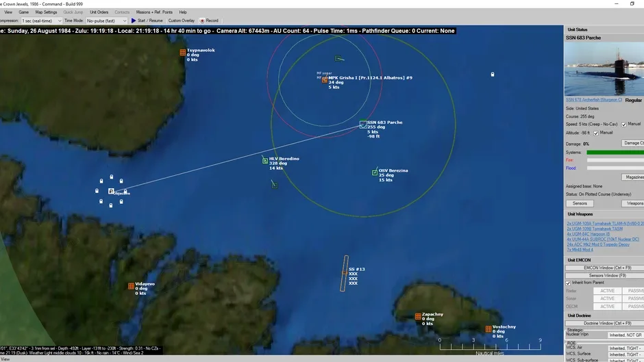This screenshot has height=362, width=644.
Task: Set Sonar EMCON to PASSIVE
Action: coord(633,299)
